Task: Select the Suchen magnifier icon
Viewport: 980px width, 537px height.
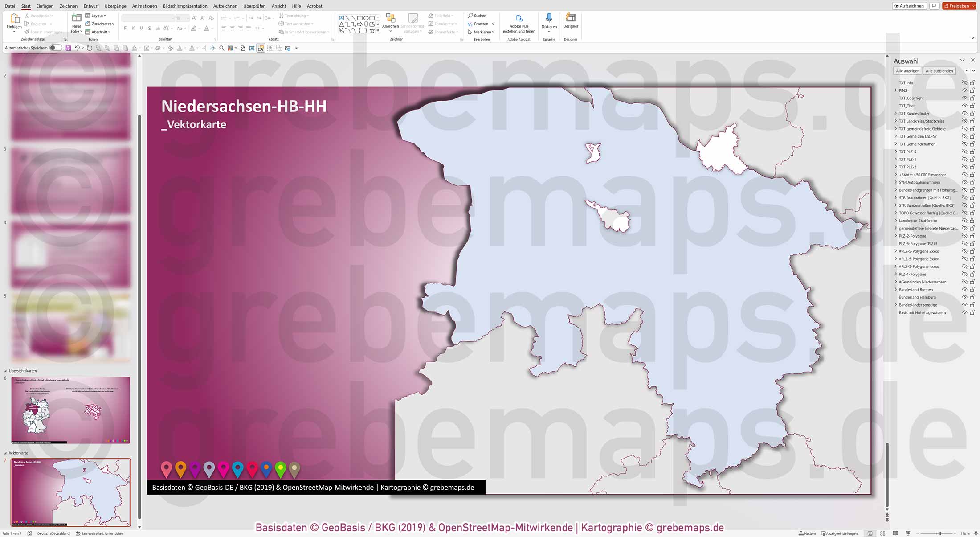Action: (x=470, y=15)
